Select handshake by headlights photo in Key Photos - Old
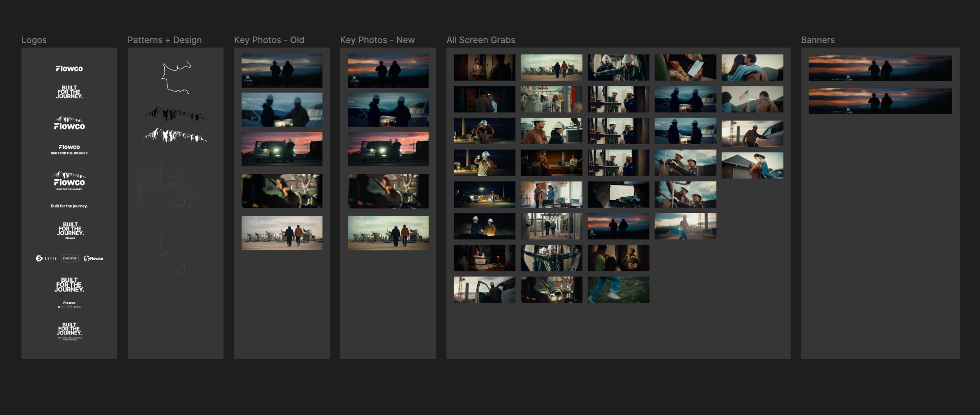Screen dimensions: 980x415 click(282, 110)
